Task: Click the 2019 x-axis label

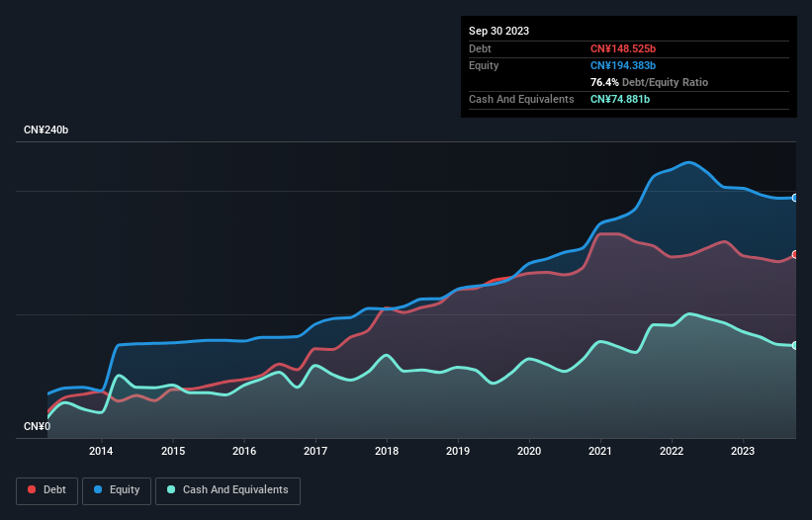Action: click(x=458, y=451)
